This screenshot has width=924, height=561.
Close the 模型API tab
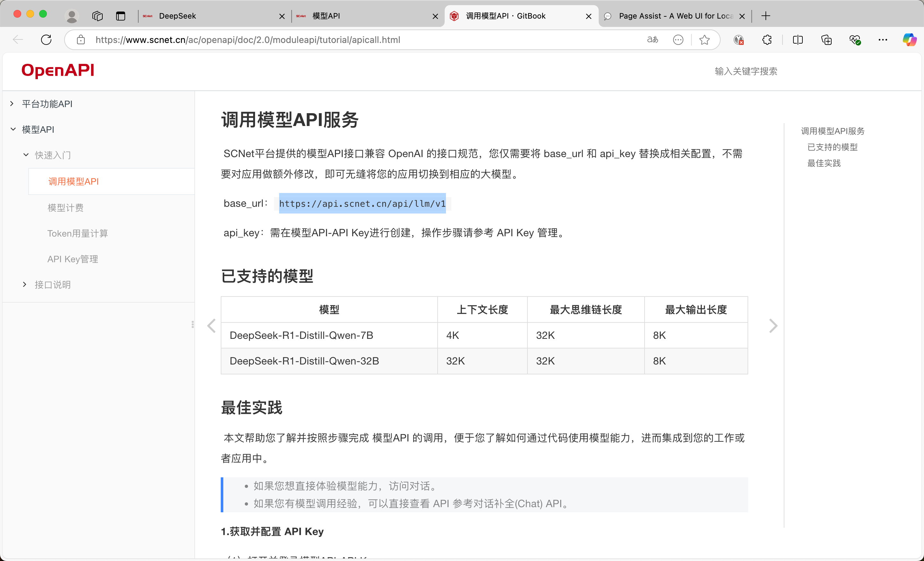435,16
